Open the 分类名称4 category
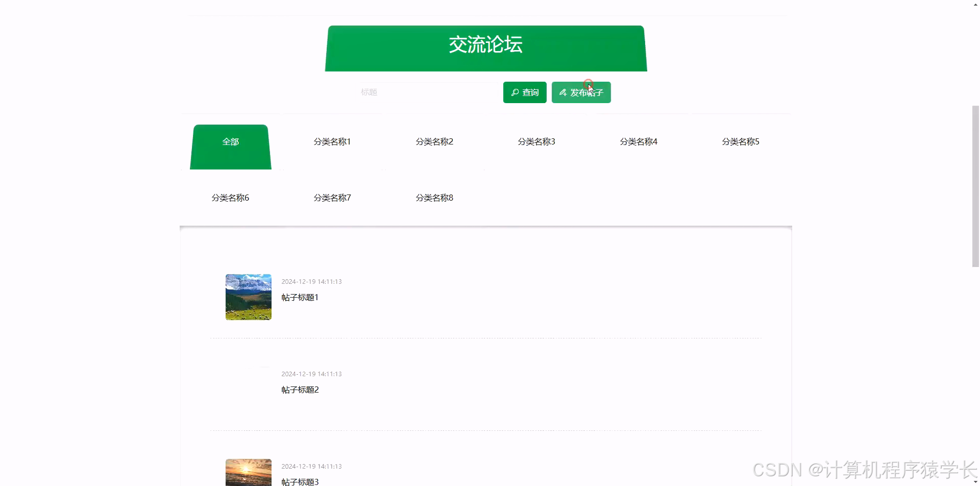This screenshot has width=980, height=486. coord(639,141)
